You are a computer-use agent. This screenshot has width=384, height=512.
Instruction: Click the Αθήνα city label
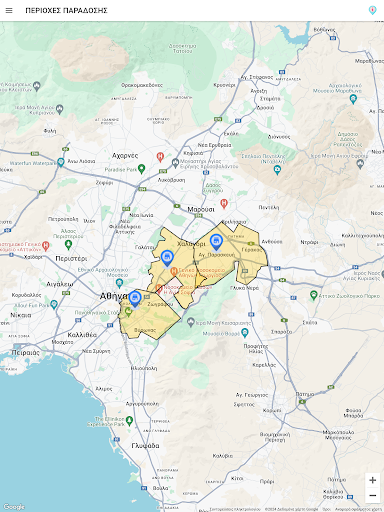[x=113, y=296]
